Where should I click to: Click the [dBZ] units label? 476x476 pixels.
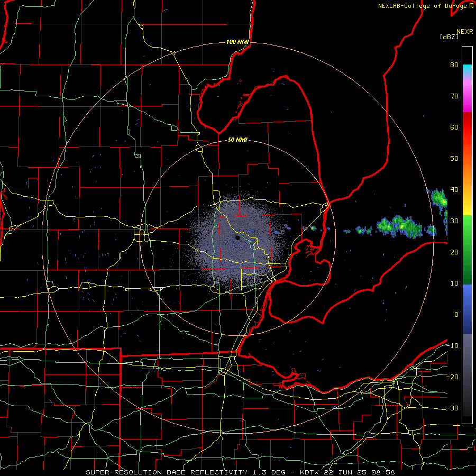449,36
